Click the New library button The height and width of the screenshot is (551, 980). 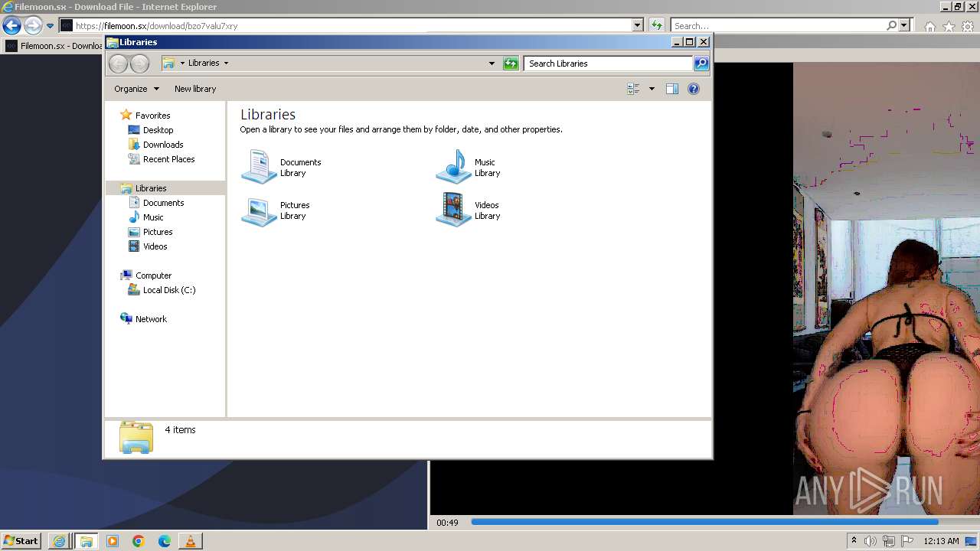point(195,89)
